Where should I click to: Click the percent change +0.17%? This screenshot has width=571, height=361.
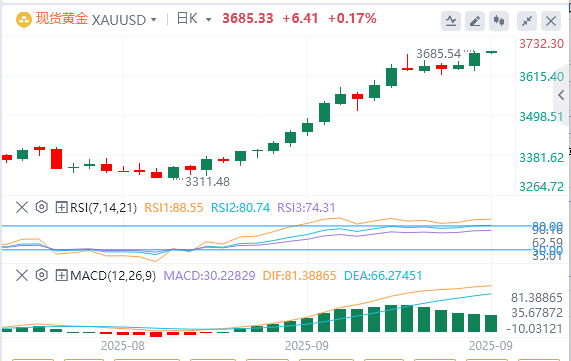pyautogui.click(x=352, y=19)
